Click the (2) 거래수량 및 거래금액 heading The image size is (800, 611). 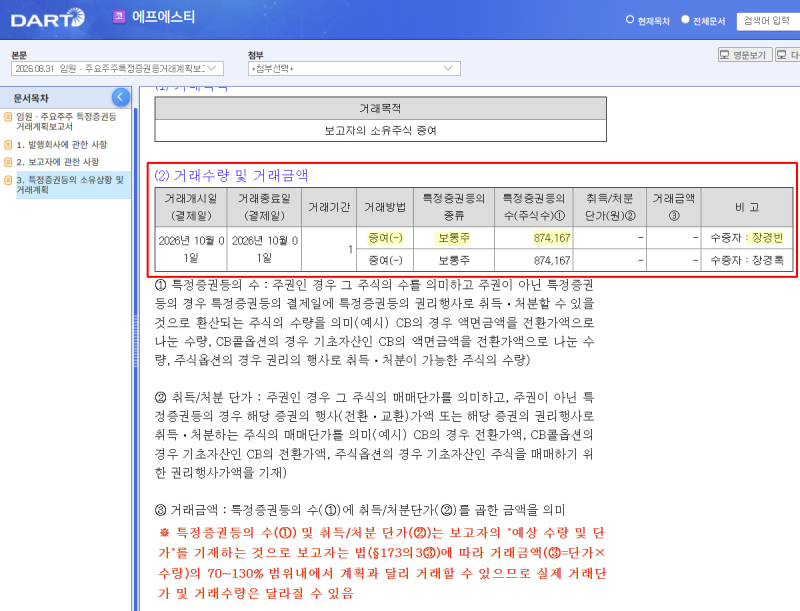[231, 175]
